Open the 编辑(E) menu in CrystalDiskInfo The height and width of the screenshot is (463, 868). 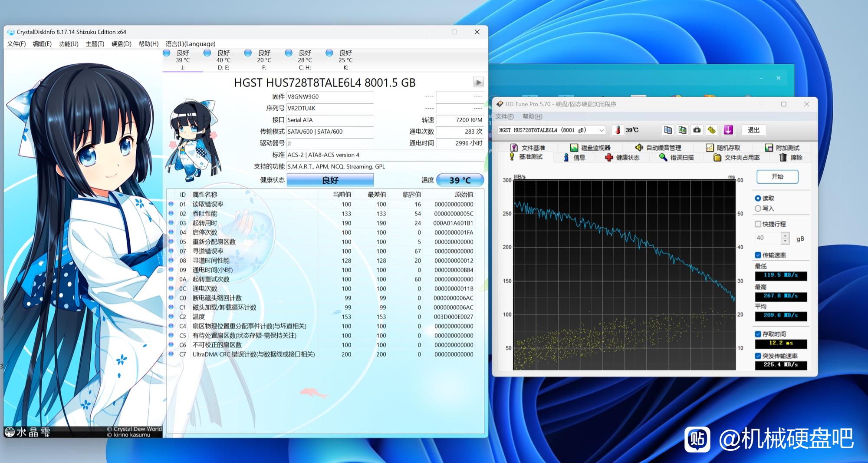tap(42, 44)
